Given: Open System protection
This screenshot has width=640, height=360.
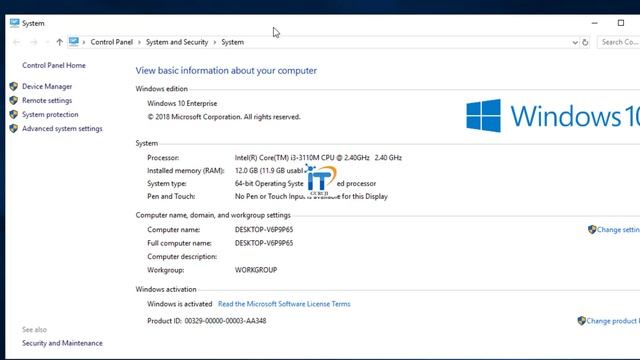Looking at the screenshot, I should [50, 114].
